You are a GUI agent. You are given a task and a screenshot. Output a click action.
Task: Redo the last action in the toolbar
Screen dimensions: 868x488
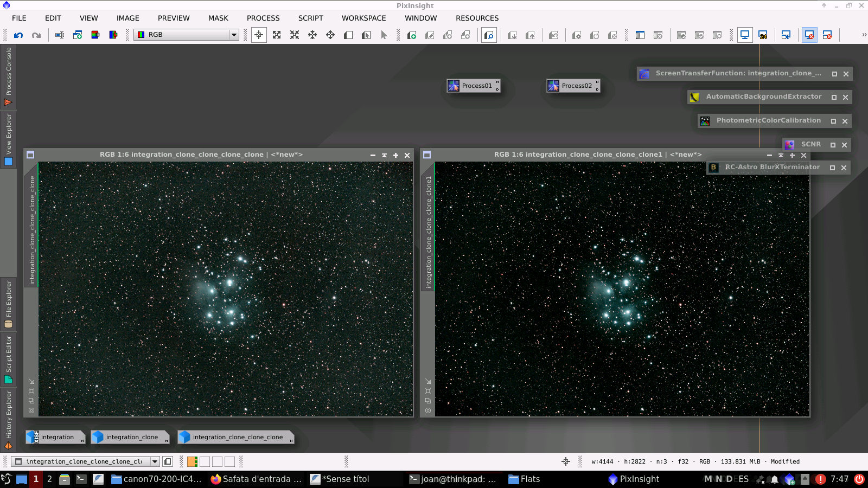(36, 35)
